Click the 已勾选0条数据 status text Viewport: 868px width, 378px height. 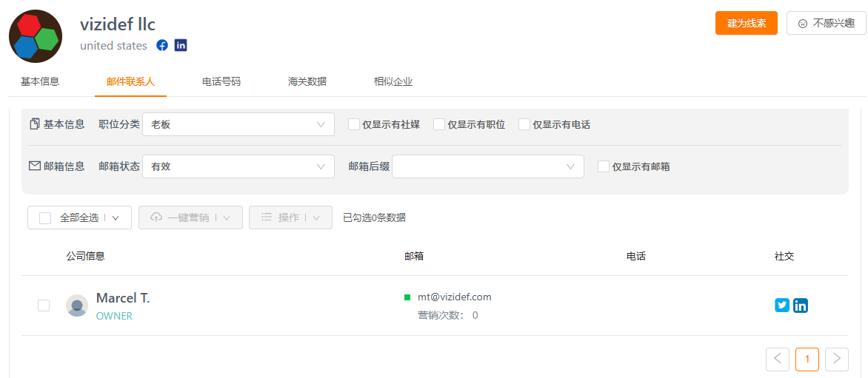pos(374,217)
